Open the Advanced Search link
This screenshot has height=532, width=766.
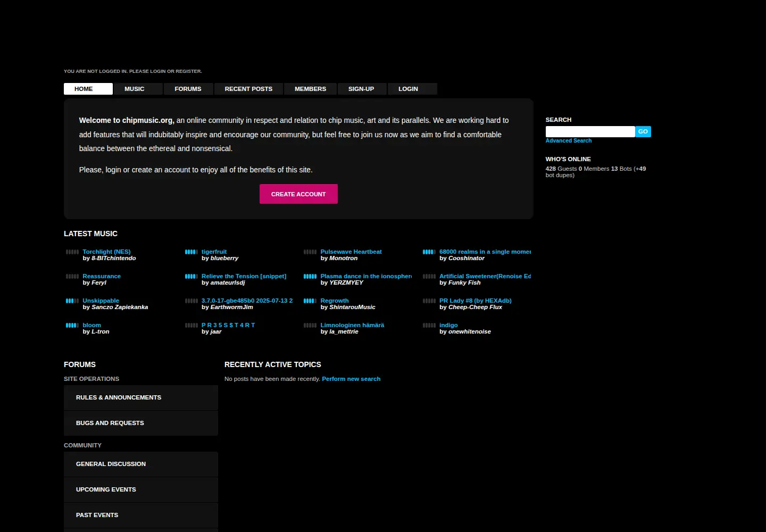pos(569,141)
